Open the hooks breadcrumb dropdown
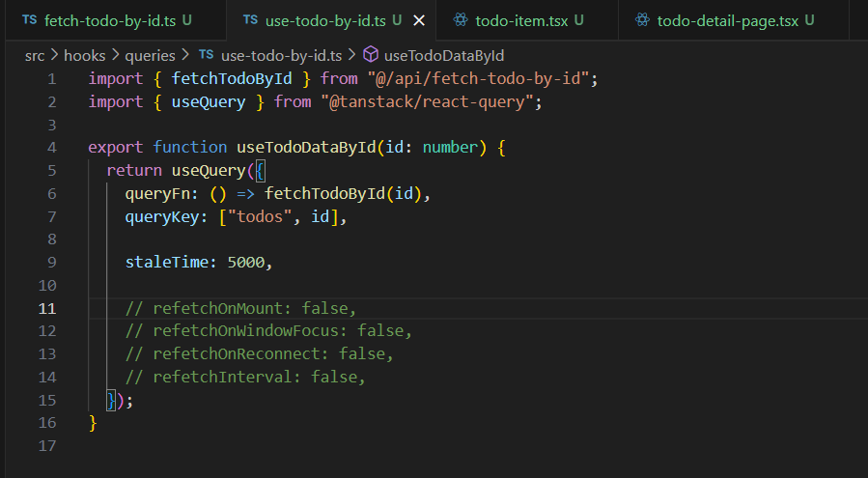Image resolution: width=868 pixels, height=478 pixels. coord(84,55)
